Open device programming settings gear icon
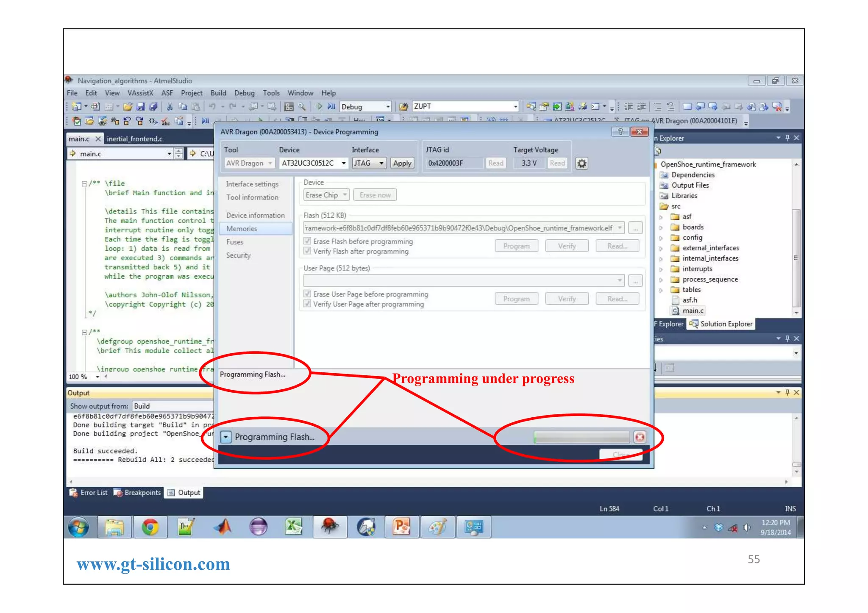This screenshot has height=613, width=868. click(x=581, y=163)
